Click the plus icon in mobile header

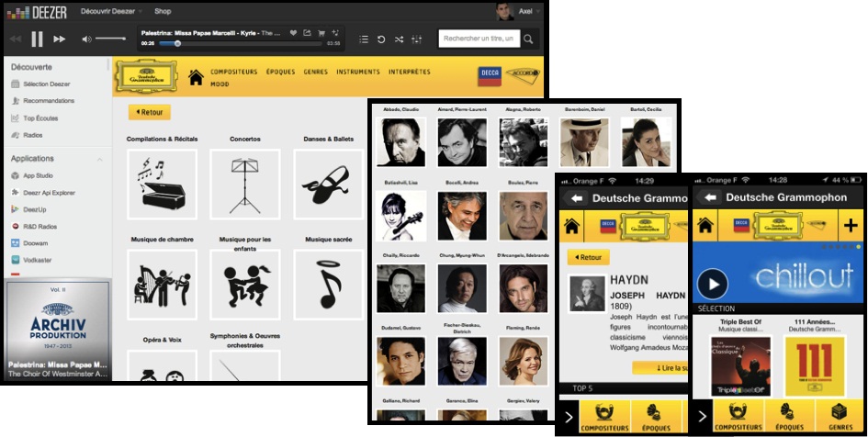[x=850, y=225]
